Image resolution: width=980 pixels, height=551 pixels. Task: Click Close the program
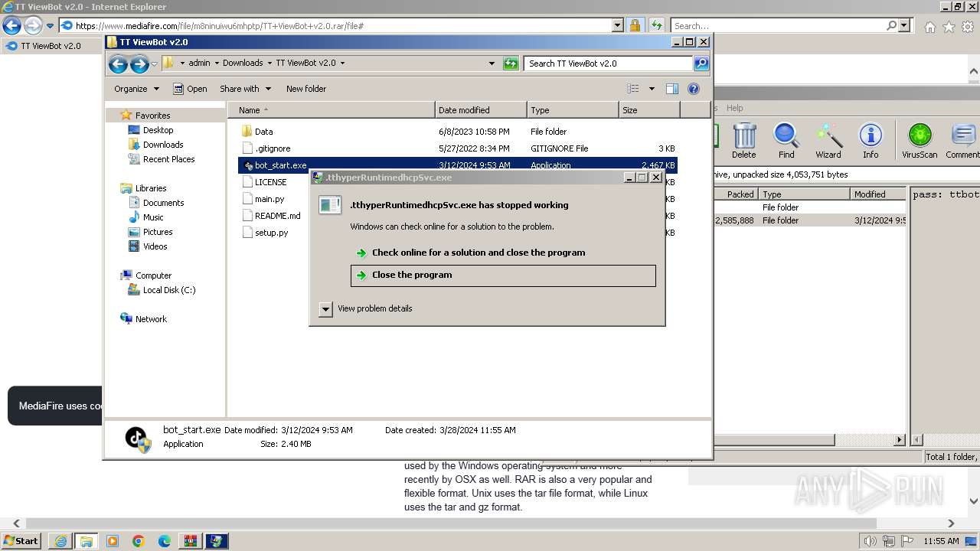pyautogui.click(x=503, y=275)
